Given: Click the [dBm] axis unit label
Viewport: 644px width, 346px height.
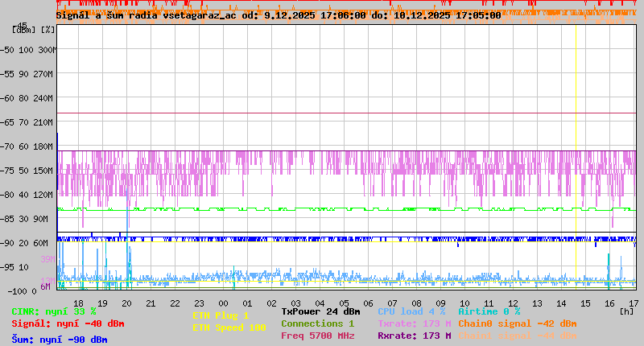Looking at the screenshot, I should coord(24,30).
